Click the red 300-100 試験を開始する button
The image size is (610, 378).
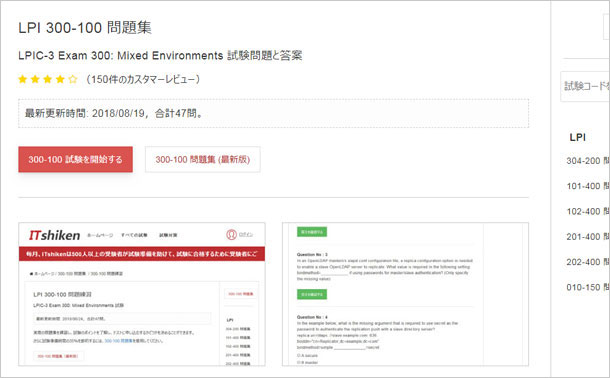click(x=75, y=159)
